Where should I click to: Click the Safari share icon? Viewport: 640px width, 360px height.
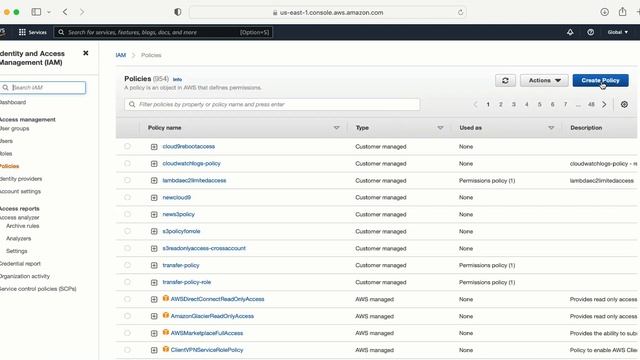[x=622, y=11]
